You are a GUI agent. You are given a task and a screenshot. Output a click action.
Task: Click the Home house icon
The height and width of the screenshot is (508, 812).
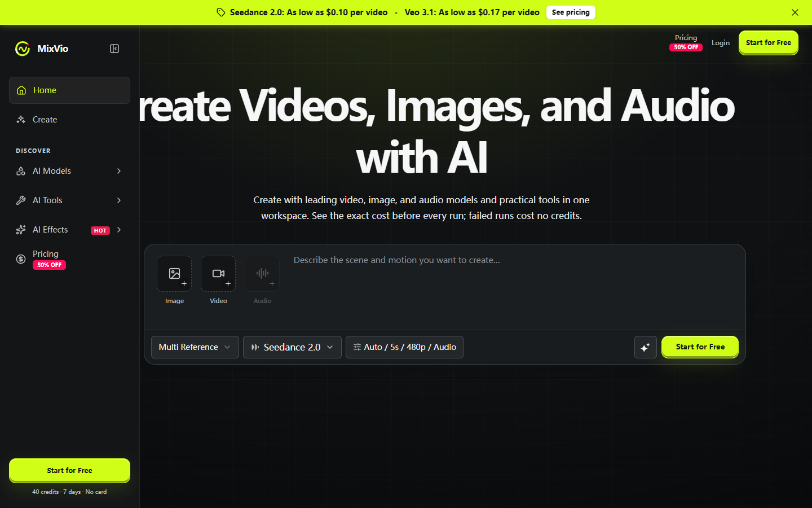(x=21, y=90)
